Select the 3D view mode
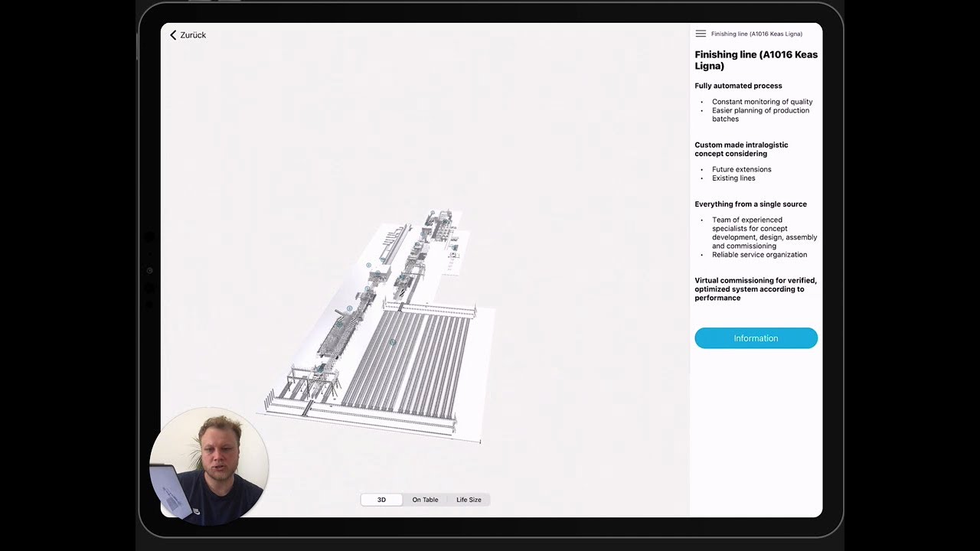Screen dimensions: 980x551 [x=381, y=500]
